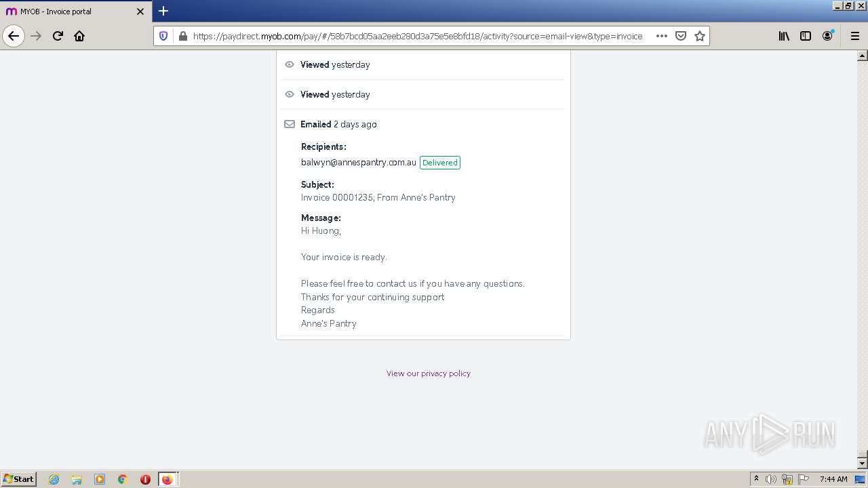Click recipient email balwyn@annespantry.com.au
Screen dimensions: 868x488
click(x=359, y=163)
